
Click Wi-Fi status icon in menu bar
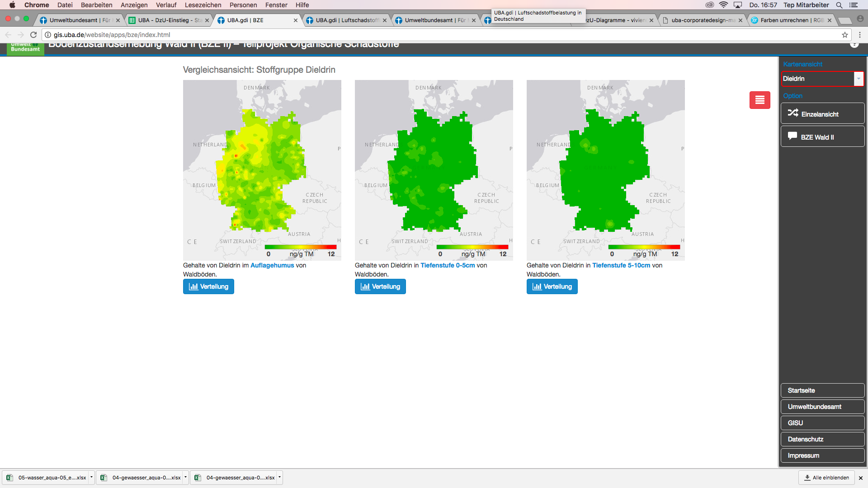click(723, 5)
